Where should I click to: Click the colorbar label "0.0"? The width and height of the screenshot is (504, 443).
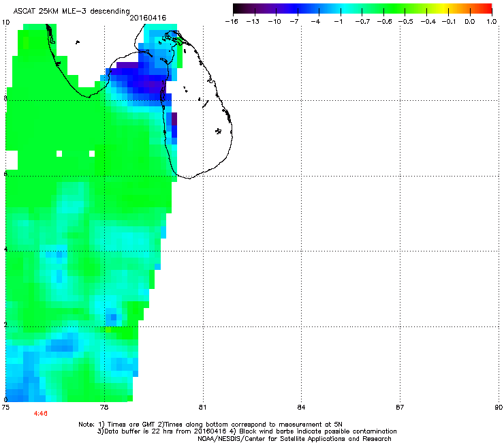coord(470,22)
